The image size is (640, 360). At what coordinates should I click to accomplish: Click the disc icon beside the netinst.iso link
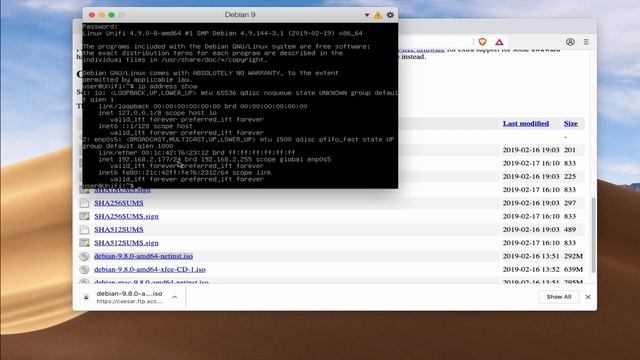(x=84, y=256)
